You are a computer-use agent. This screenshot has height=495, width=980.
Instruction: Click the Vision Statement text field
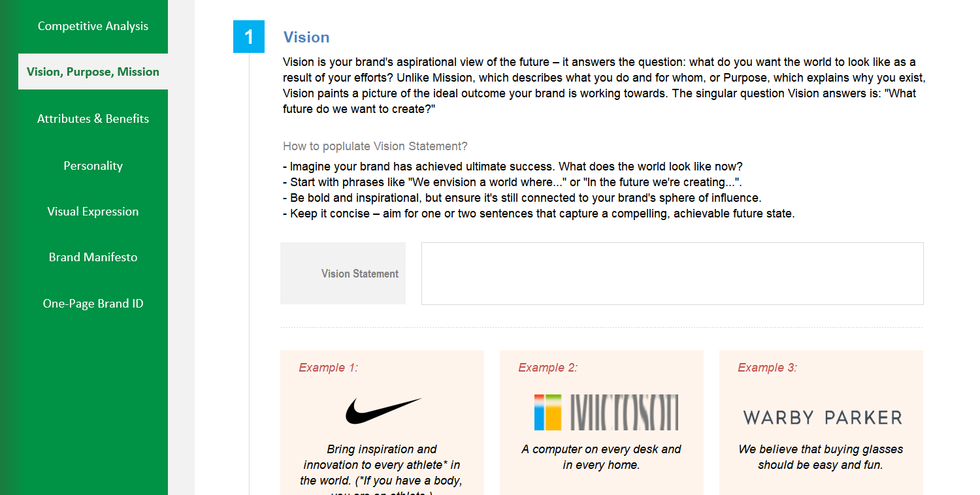pyautogui.click(x=672, y=273)
